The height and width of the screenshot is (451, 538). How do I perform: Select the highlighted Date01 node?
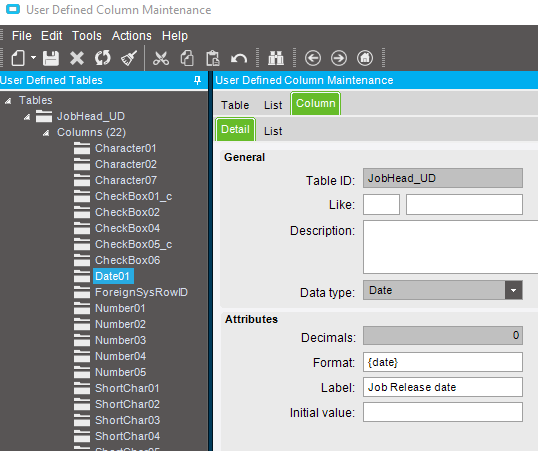[x=113, y=276]
